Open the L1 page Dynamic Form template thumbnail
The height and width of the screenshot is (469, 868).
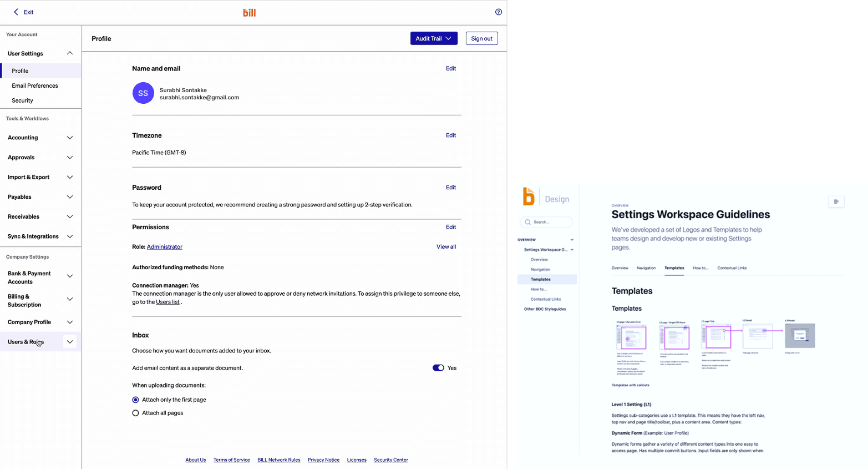tap(631, 337)
